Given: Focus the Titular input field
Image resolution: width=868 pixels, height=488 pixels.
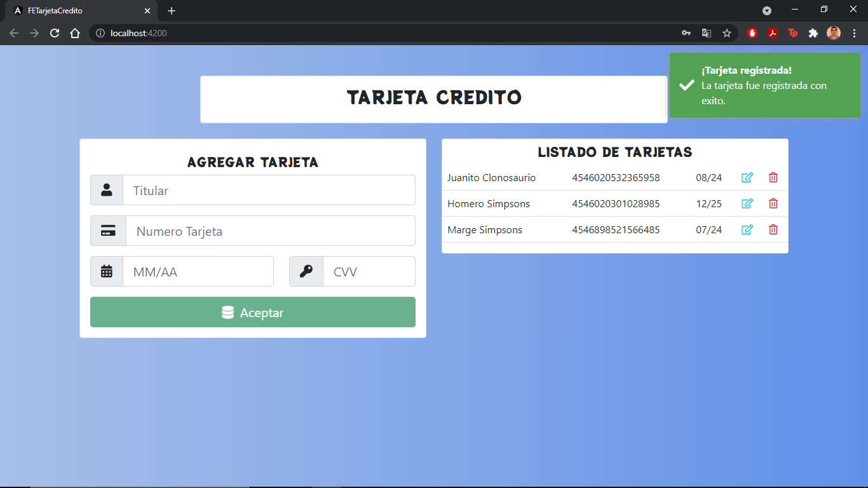Looking at the screenshot, I should 268,190.
